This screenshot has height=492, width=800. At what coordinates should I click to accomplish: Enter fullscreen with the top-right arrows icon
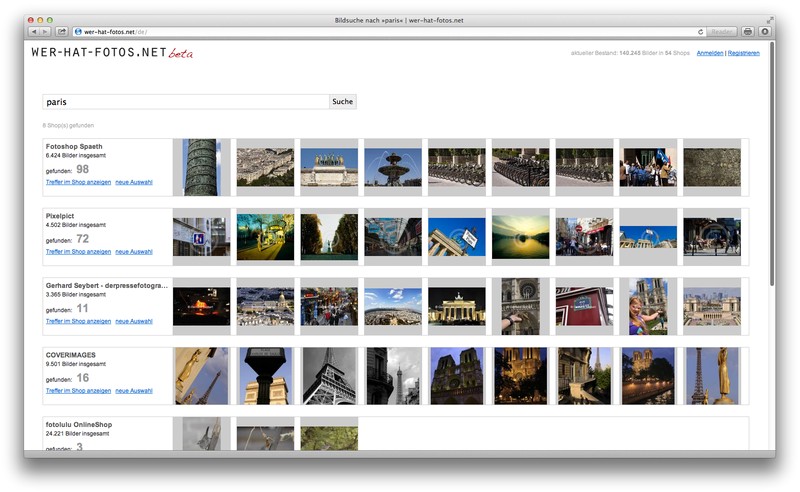(x=770, y=20)
